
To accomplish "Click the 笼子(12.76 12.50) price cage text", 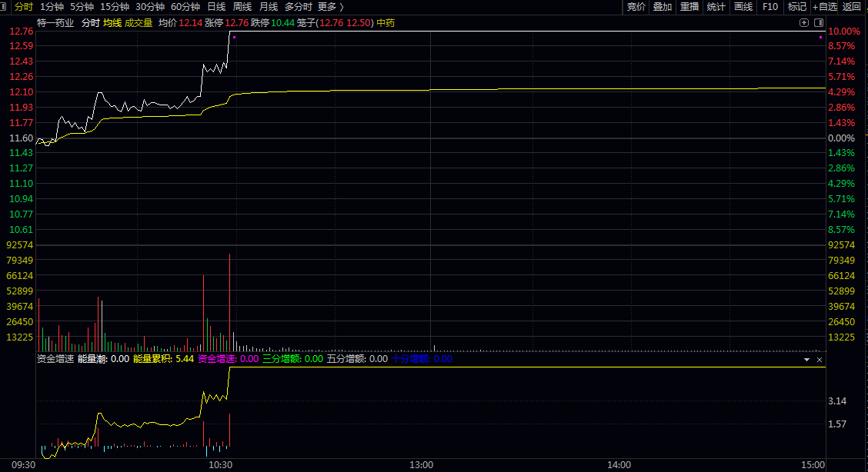I will coord(336,22).
